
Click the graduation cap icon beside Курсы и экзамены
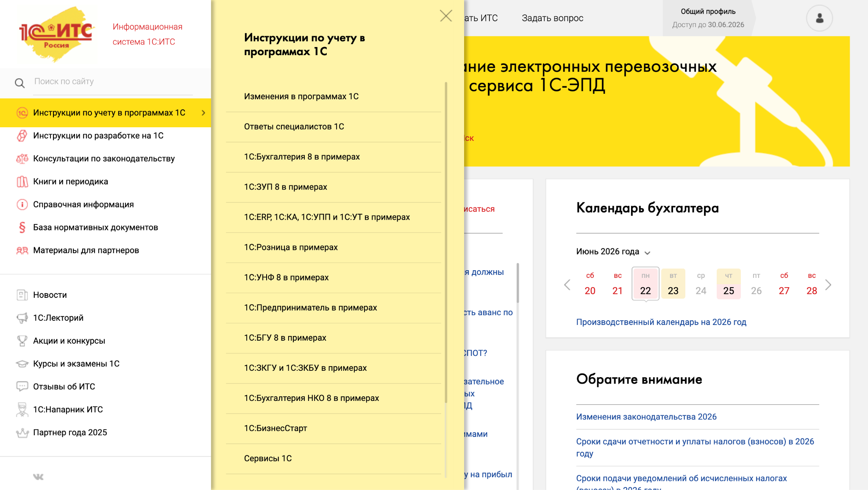(22, 364)
